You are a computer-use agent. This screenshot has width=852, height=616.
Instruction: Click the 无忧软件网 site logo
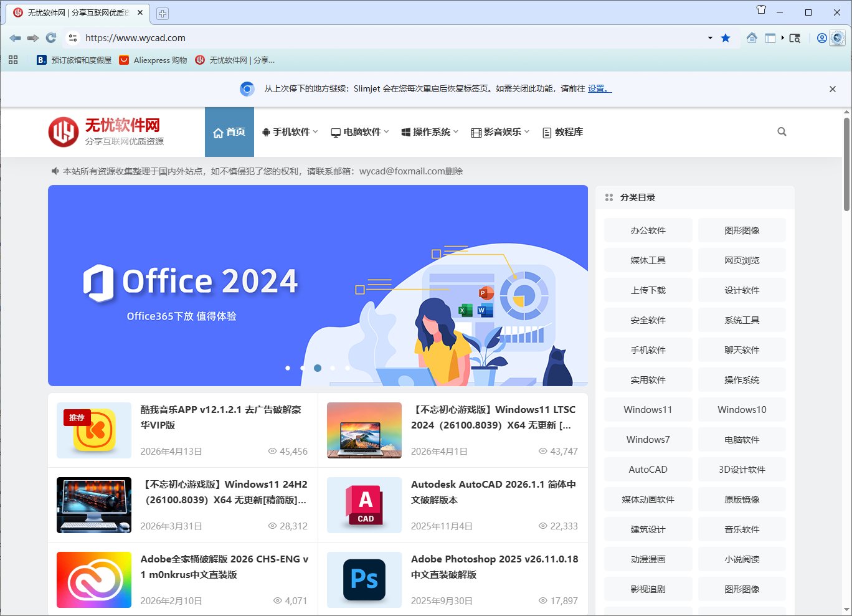(105, 131)
